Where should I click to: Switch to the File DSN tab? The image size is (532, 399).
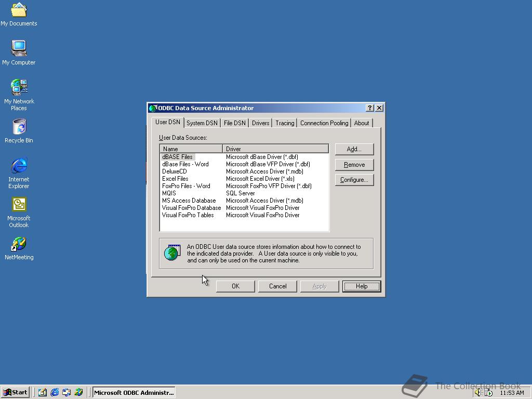point(234,123)
